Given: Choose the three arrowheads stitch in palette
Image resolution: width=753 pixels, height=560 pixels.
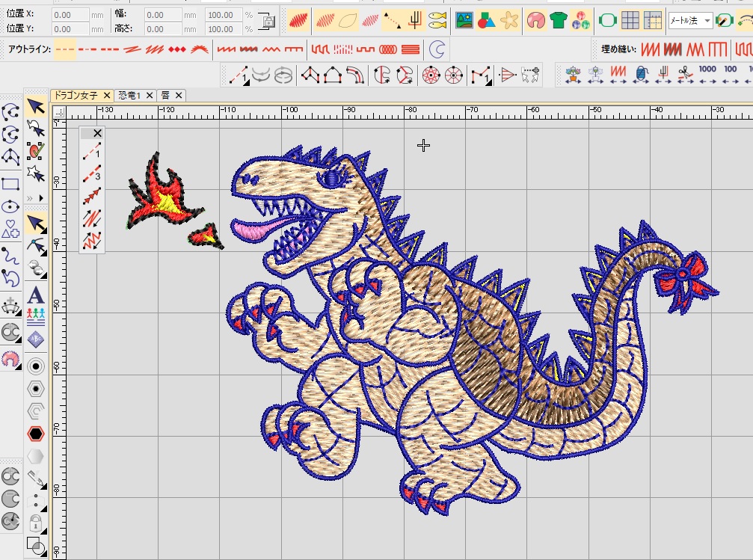Looking at the screenshot, I should point(92,196).
